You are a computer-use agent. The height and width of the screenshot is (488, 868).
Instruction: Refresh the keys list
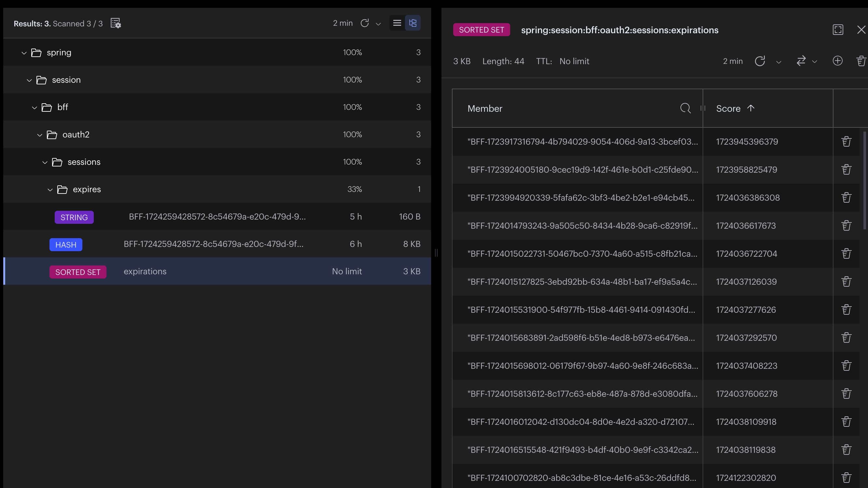click(365, 23)
